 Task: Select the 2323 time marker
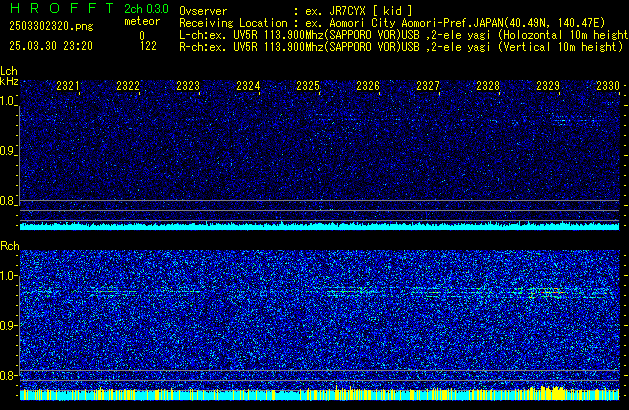pyautogui.click(x=188, y=86)
